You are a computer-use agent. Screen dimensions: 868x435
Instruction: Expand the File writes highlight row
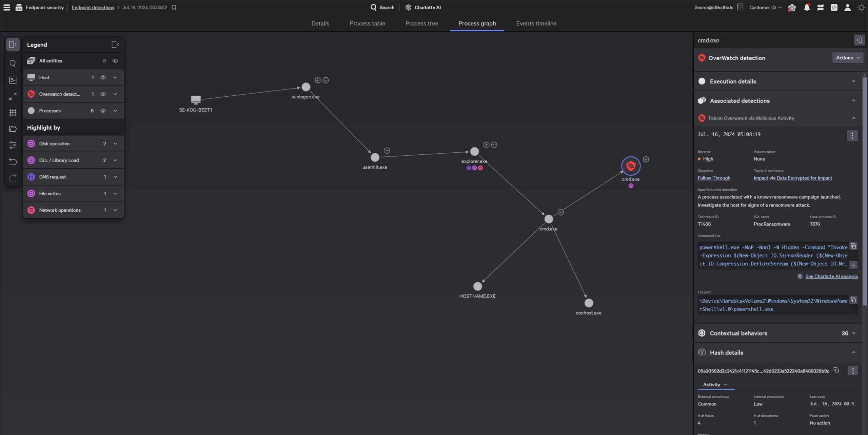(x=115, y=193)
